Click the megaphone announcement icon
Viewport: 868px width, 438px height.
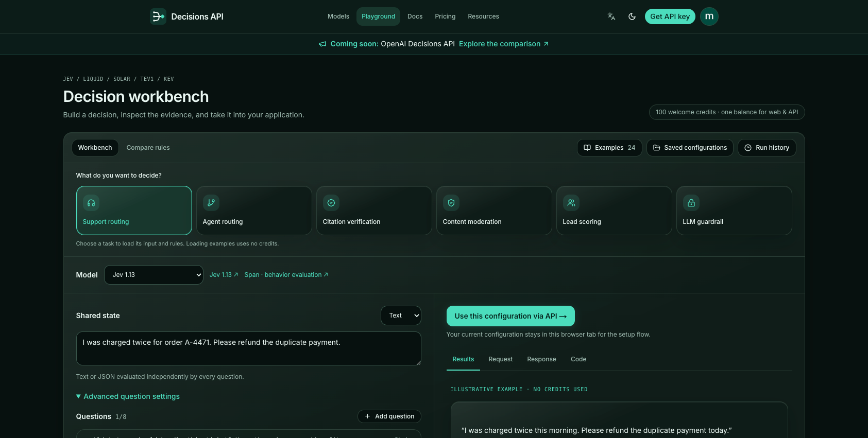(322, 44)
